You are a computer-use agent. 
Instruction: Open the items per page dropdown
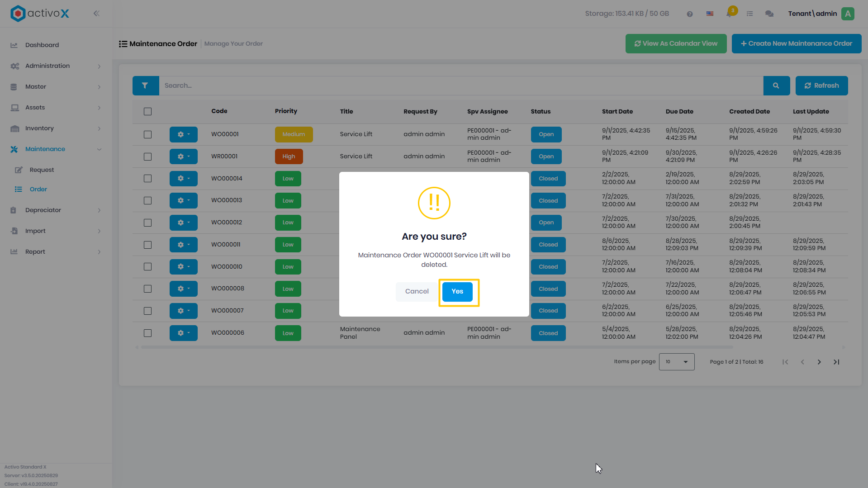coord(677,362)
